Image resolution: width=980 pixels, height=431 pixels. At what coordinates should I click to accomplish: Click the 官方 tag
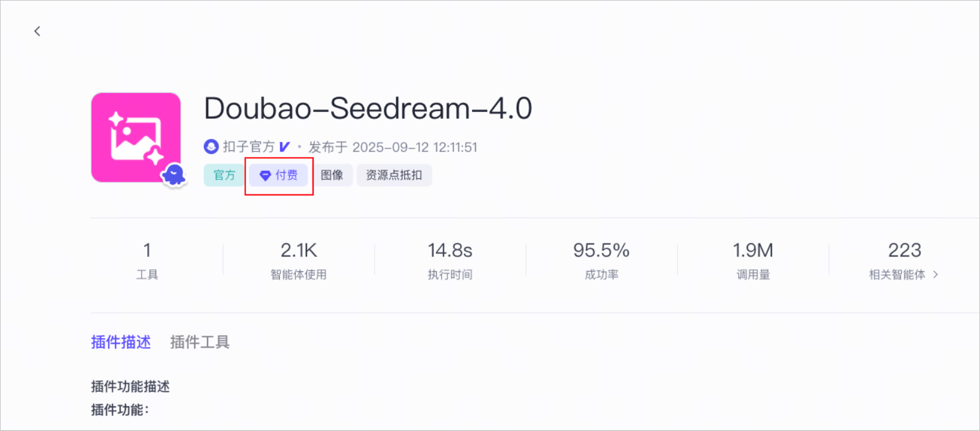coord(224,176)
